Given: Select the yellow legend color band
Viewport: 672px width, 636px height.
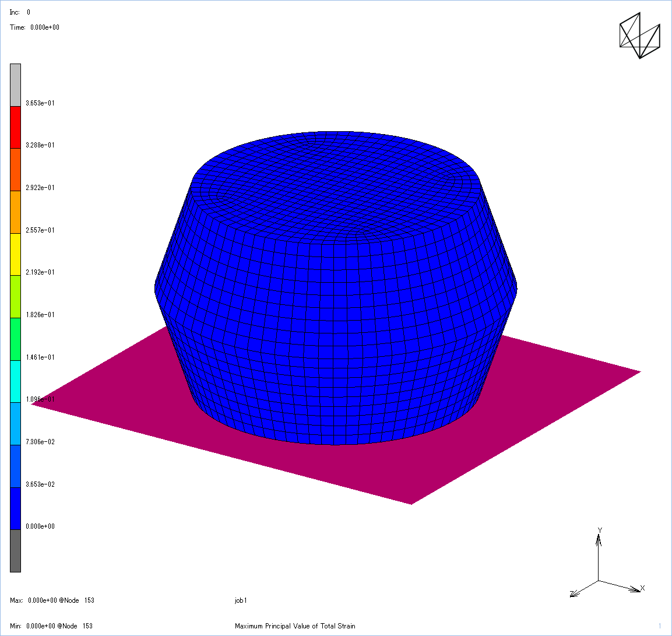Looking at the screenshot, I should (x=15, y=254).
